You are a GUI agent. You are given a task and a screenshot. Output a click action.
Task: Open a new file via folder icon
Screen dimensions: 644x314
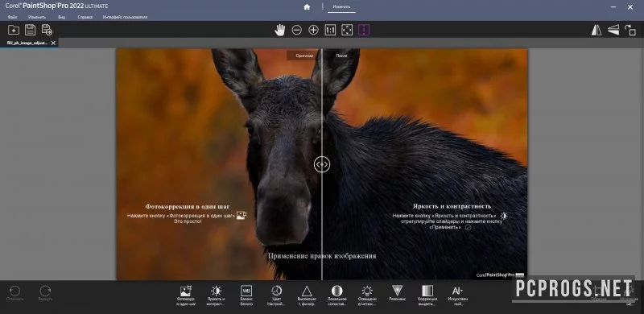(x=14, y=30)
